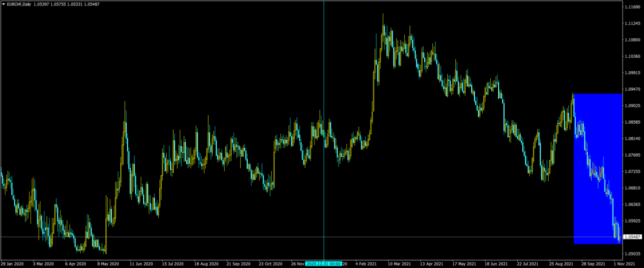Click the 4 Feb 2021 date label
Viewport: 644px width, 268px height.
(367, 264)
